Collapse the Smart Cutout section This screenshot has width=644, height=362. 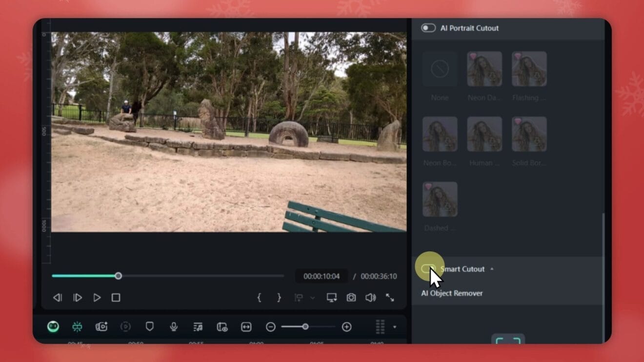[492, 268]
